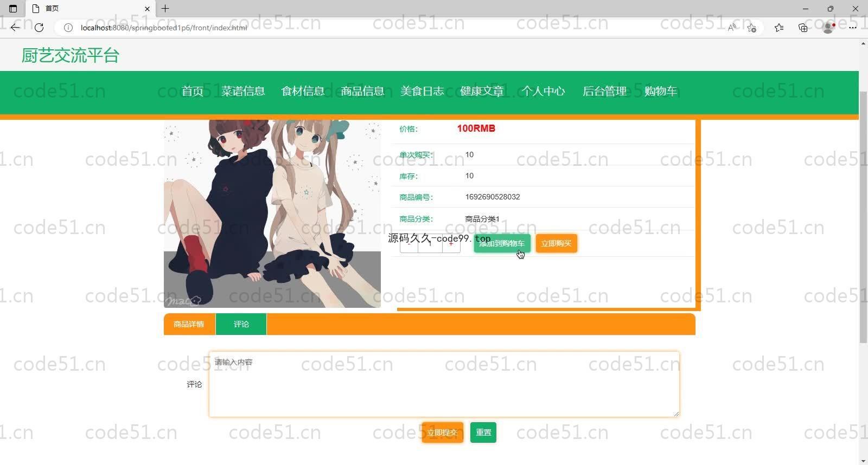
Task: Switch to 商品详情 tab
Action: pyautogui.click(x=189, y=324)
